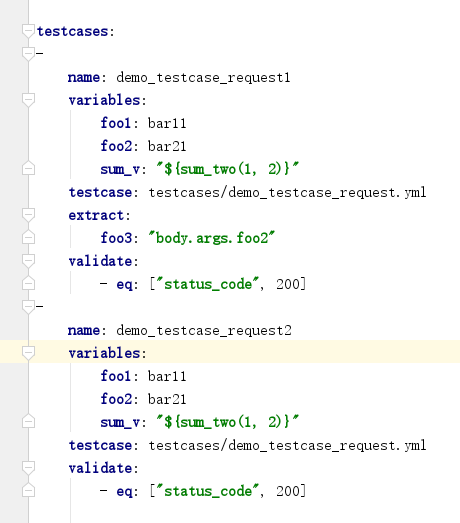Screen dimensions: 460x523
Task: Place cursor on the testcases key
Action: coord(73,31)
